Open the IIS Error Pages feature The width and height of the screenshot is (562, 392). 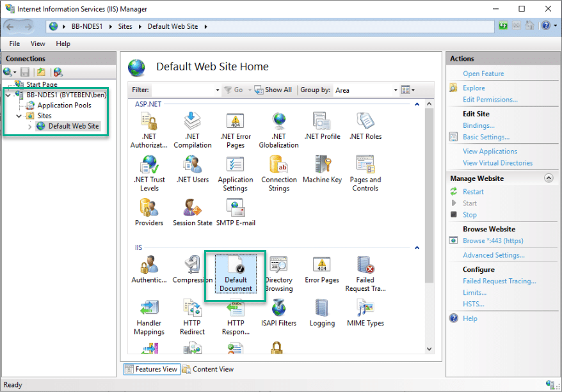click(x=322, y=269)
